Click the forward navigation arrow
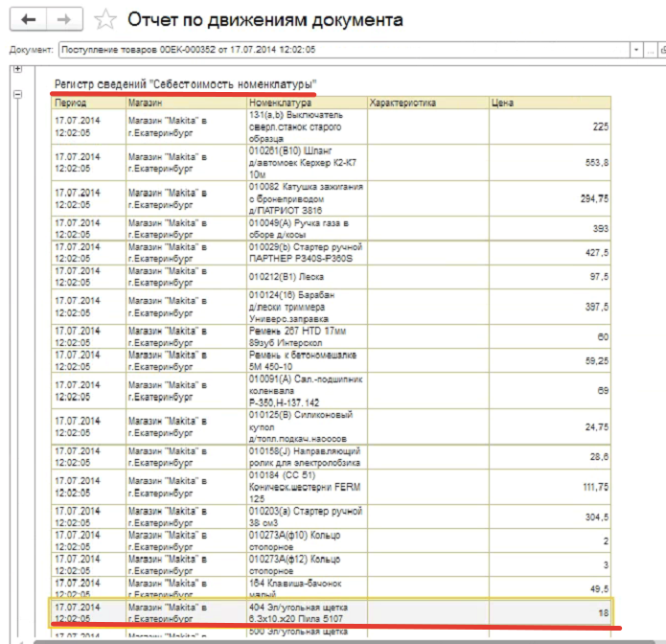The height and width of the screenshot is (644, 666). pyautogui.click(x=63, y=19)
